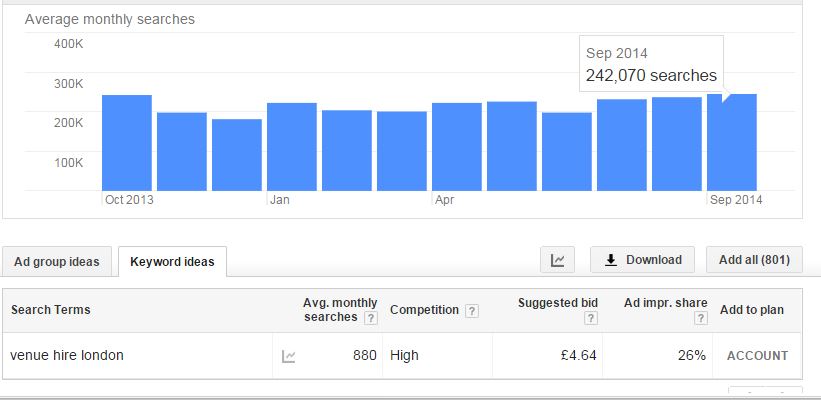This screenshot has width=821, height=400.
Task: Click the Ad impr. share column header
Action: [665, 303]
